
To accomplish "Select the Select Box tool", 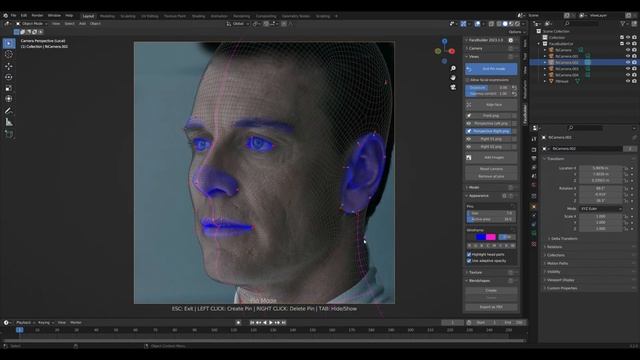I will (9, 43).
